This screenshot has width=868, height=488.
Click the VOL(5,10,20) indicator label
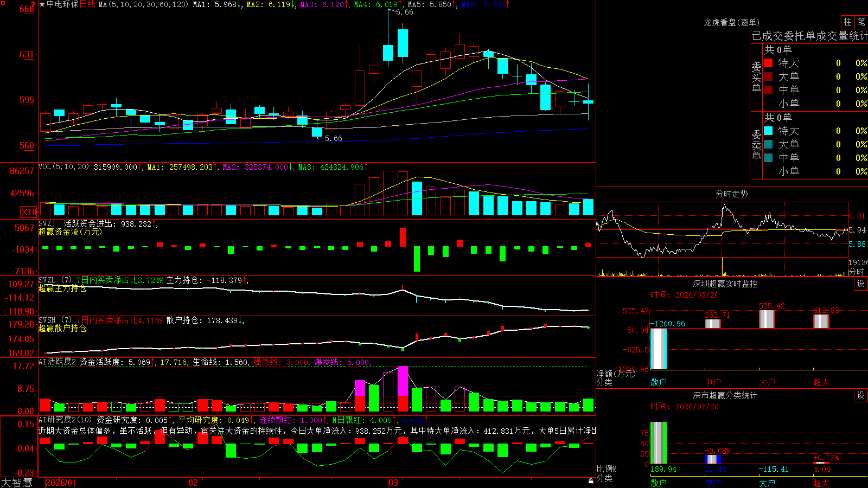click(x=63, y=167)
